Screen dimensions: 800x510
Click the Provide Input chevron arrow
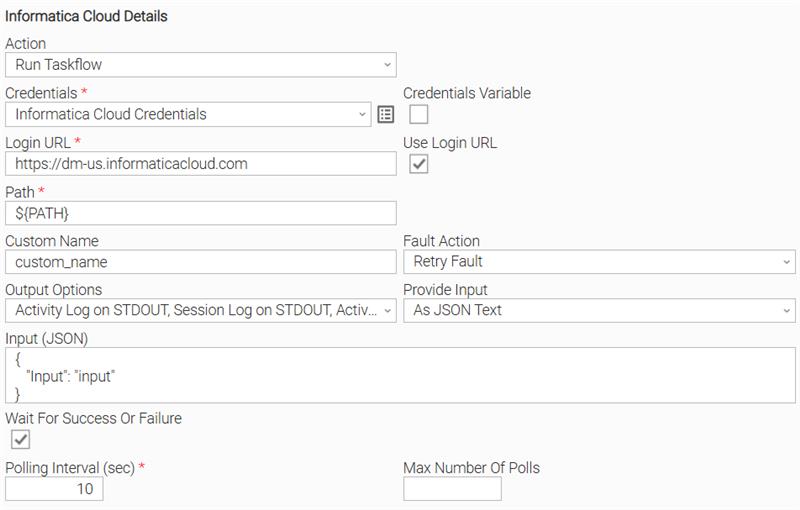point(786,311)
